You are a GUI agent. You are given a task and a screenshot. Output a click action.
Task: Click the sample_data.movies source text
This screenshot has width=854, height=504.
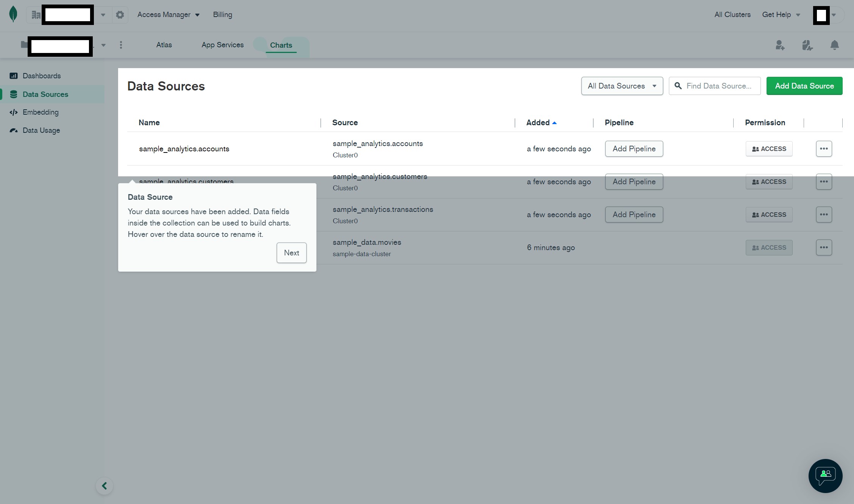click(367, 242)
